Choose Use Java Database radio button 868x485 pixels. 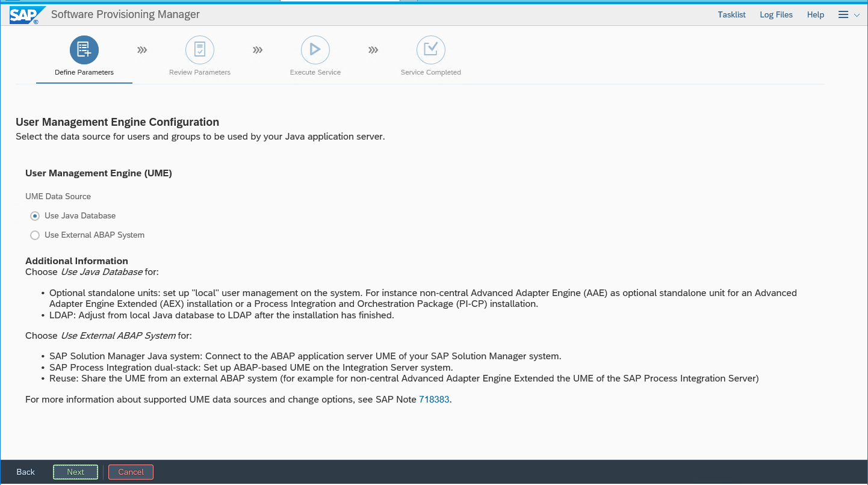click(35, 216)
